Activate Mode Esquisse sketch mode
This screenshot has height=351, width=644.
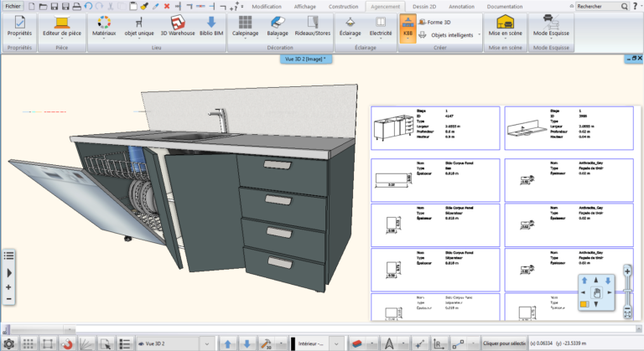[x=551, y=26]
